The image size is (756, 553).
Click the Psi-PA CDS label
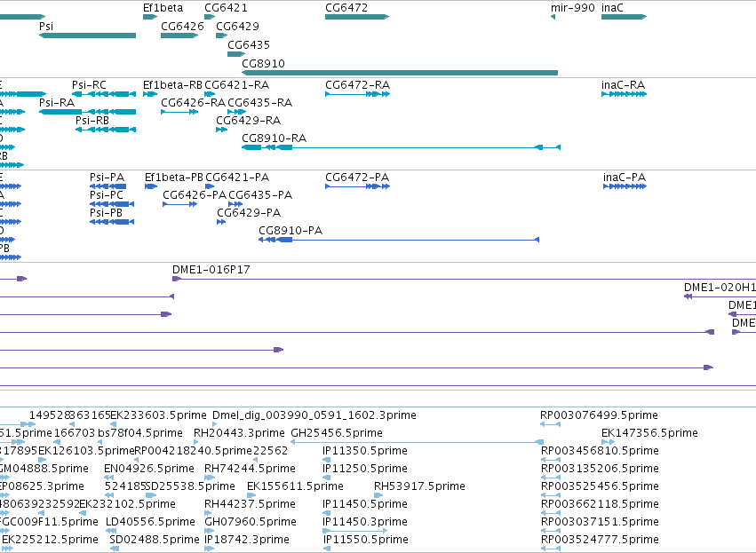[107, 178]
